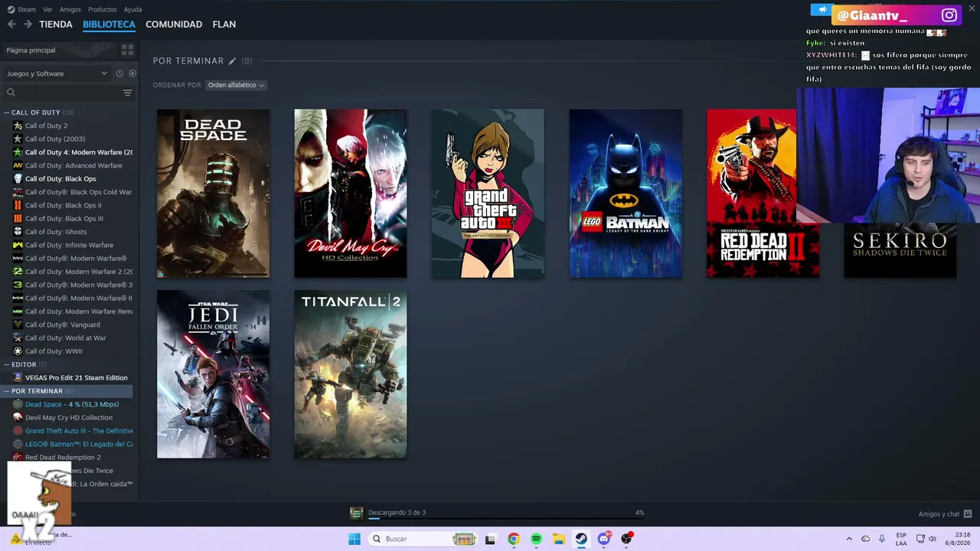Switch to the COMUNIDAD tab
Image resolution: width=980 pixels, height=551 pixels.
coord(174,24)
